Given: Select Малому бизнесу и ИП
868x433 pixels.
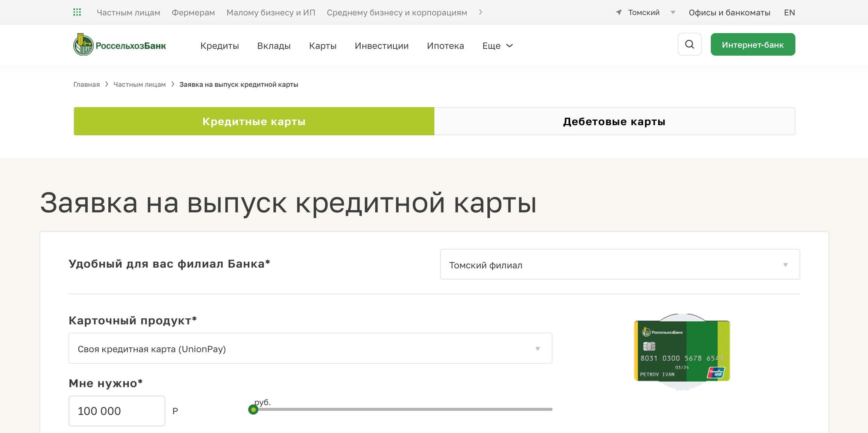Looking at the screenshot, I should (271, 12).
